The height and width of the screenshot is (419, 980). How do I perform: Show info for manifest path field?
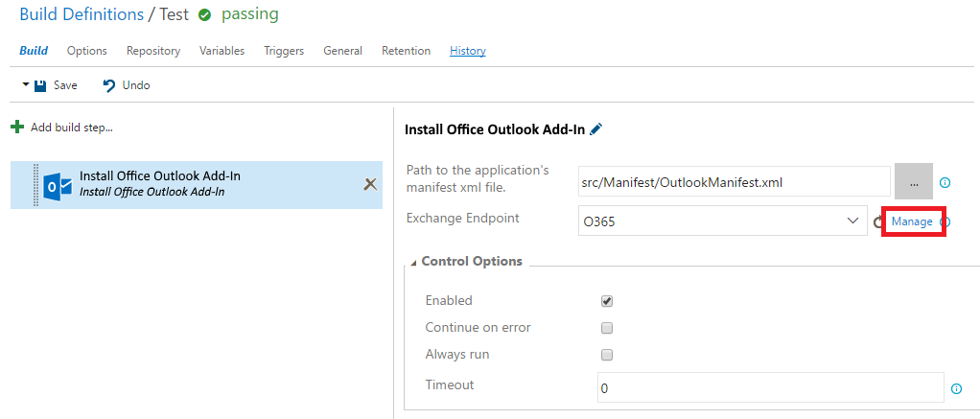click(x=945, y=182)
